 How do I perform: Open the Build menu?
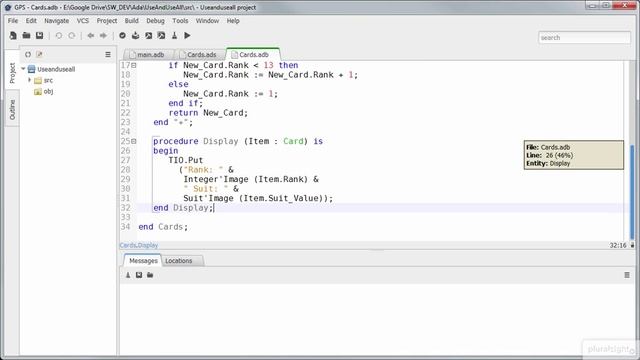point(131,21)
